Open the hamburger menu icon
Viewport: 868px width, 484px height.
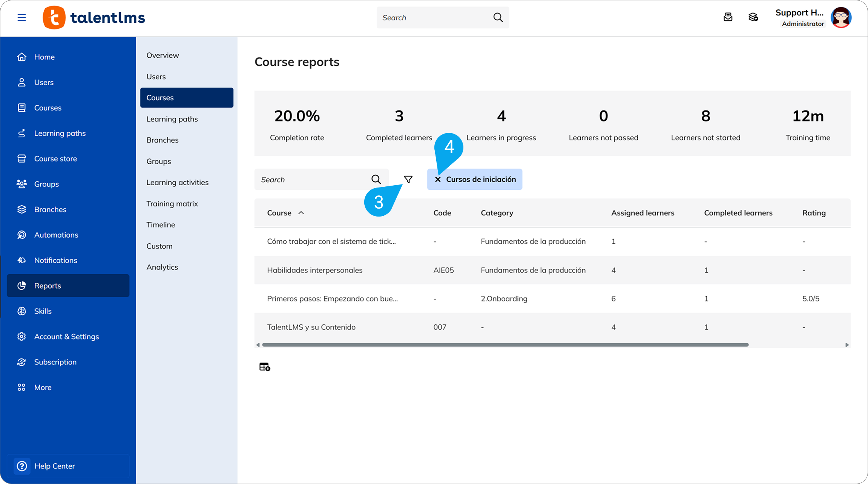point(21,18)
